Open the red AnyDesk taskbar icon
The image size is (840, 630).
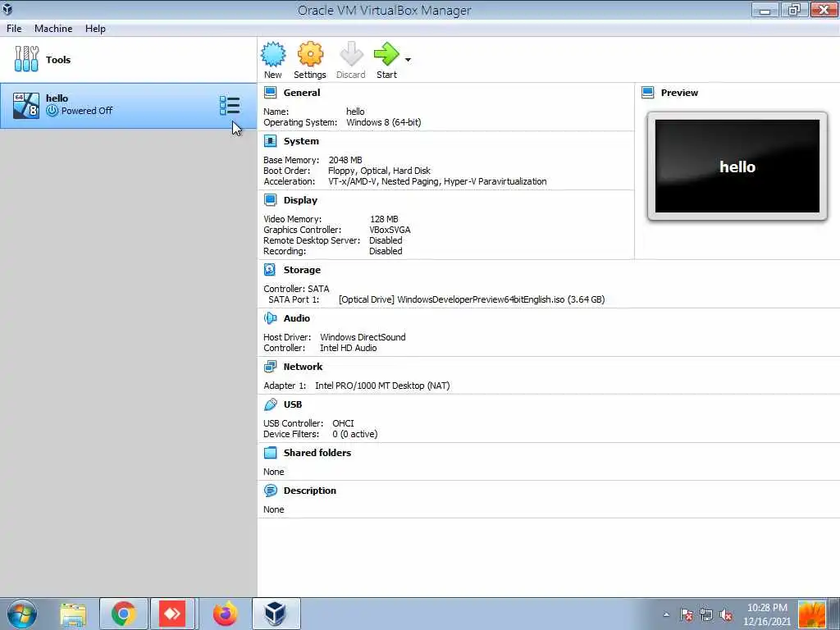tap(172, 614)
